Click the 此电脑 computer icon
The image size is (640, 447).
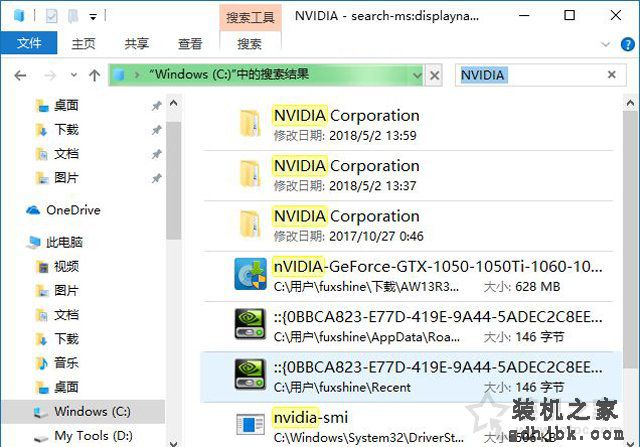pos(34,242)
